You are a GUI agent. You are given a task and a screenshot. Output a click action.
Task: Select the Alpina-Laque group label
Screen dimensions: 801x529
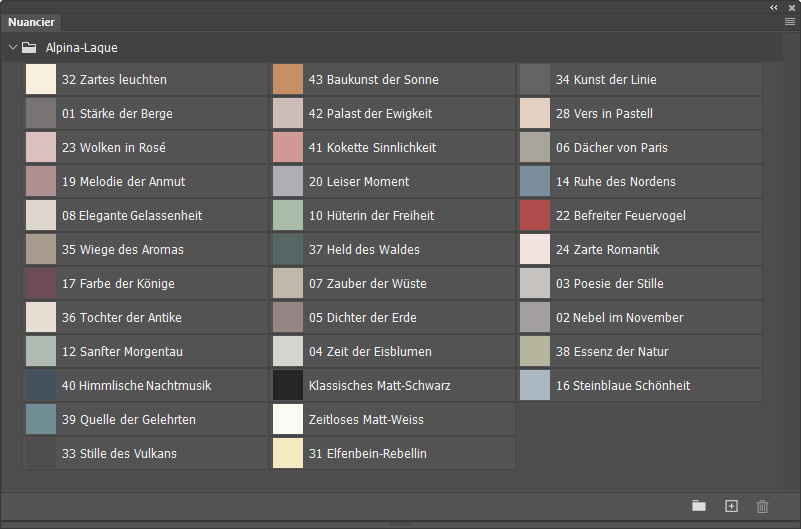(82, 47)
